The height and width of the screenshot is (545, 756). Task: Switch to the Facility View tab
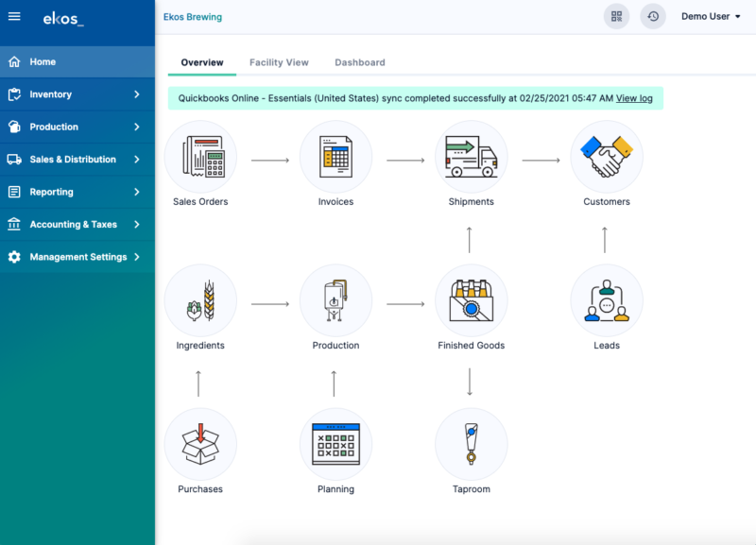[279, 61]
